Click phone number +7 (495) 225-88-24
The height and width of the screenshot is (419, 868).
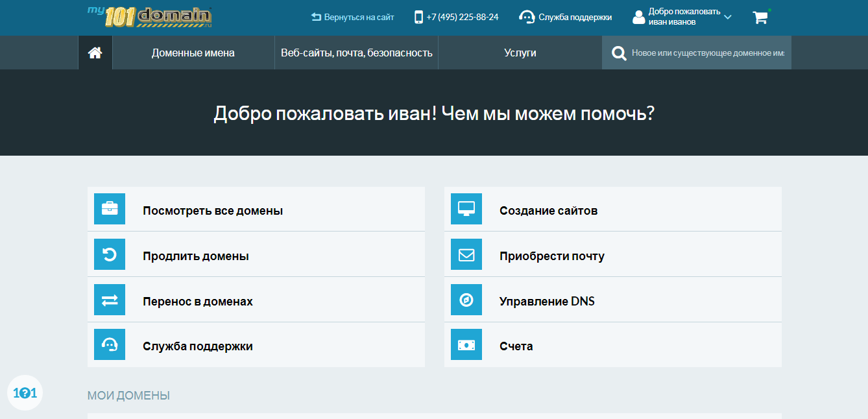point(464,17)
